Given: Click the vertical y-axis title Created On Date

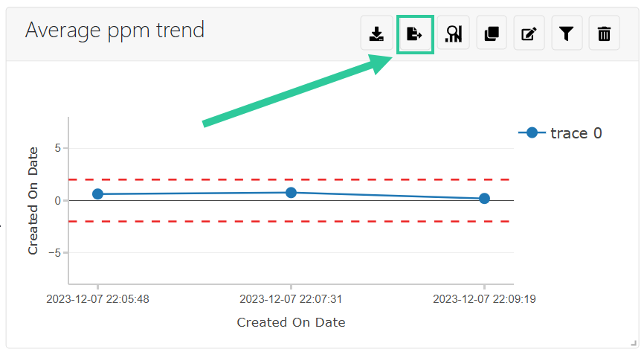Looking at the screenshot, I should pos(33,201).
